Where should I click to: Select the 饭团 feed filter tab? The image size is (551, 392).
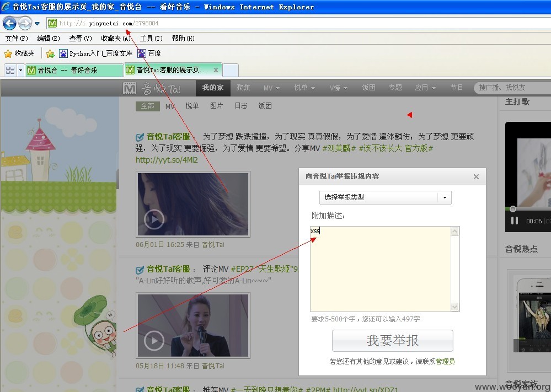pos(265,106)
